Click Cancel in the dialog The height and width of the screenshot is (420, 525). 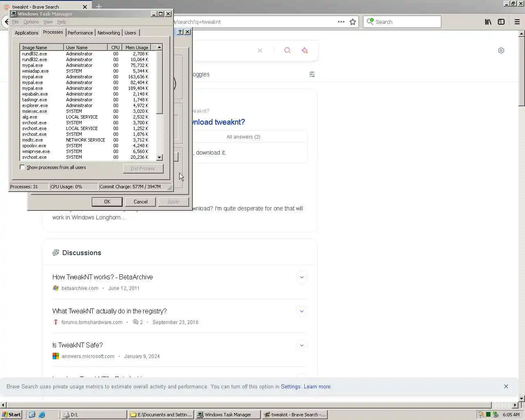click(140, 202)
